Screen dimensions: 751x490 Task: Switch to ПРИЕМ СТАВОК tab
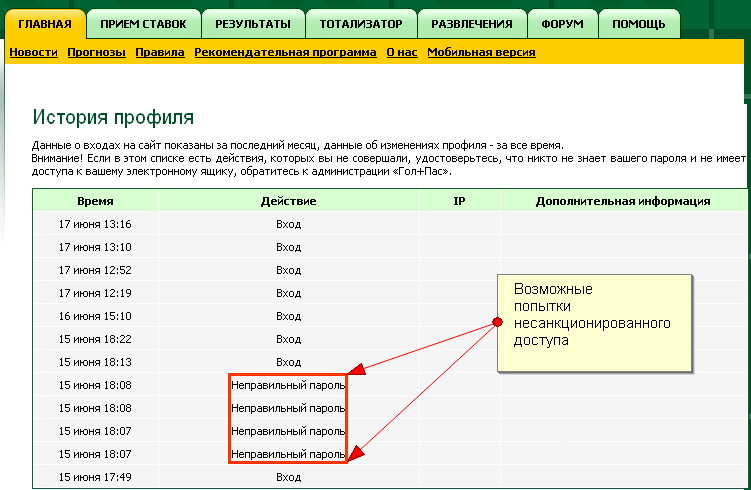143,23
